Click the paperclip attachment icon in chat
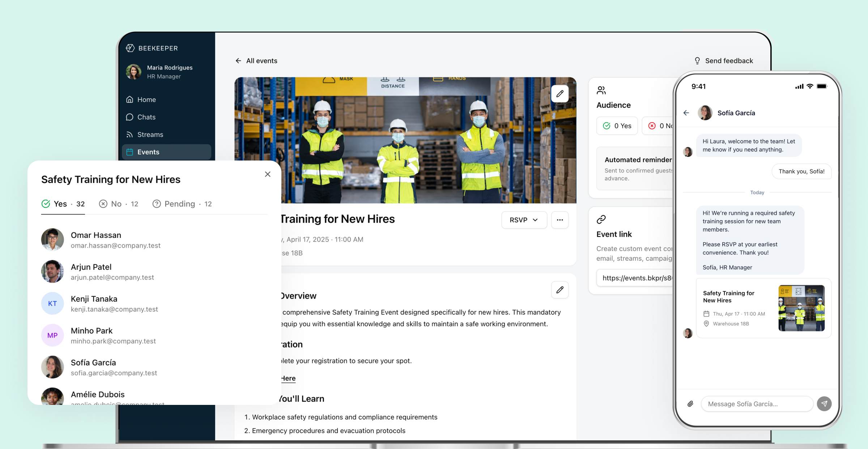 [x=690, y=404]
